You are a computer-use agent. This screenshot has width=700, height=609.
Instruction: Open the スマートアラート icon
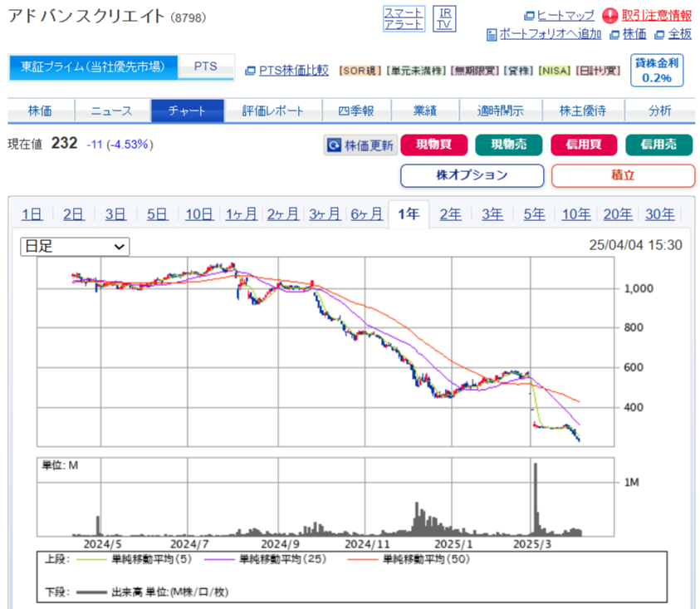click(x=404, y=19)
